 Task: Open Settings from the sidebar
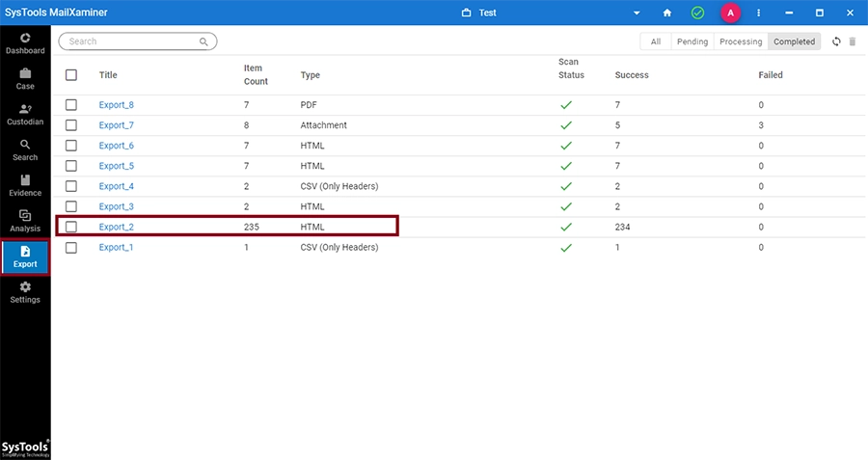(25, 292)
